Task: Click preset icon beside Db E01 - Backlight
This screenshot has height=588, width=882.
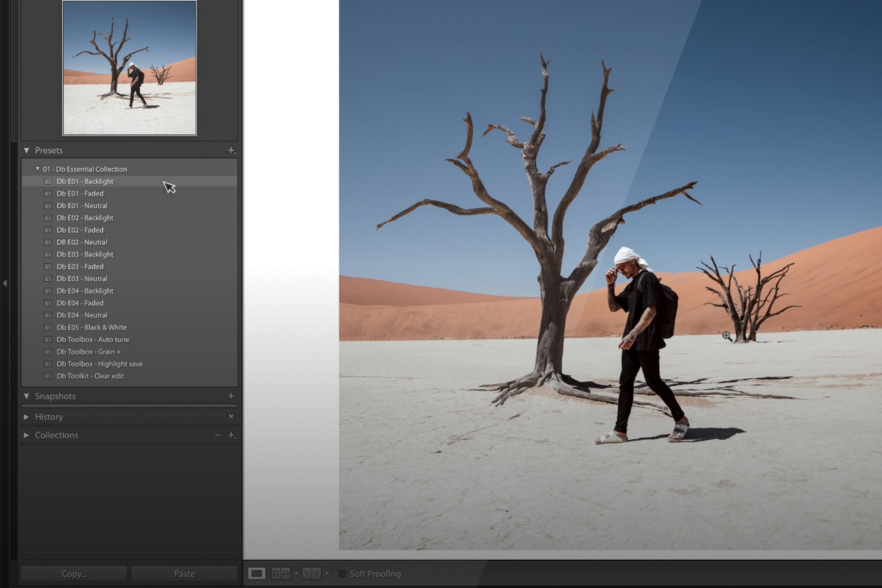Action: coord(47,182)
